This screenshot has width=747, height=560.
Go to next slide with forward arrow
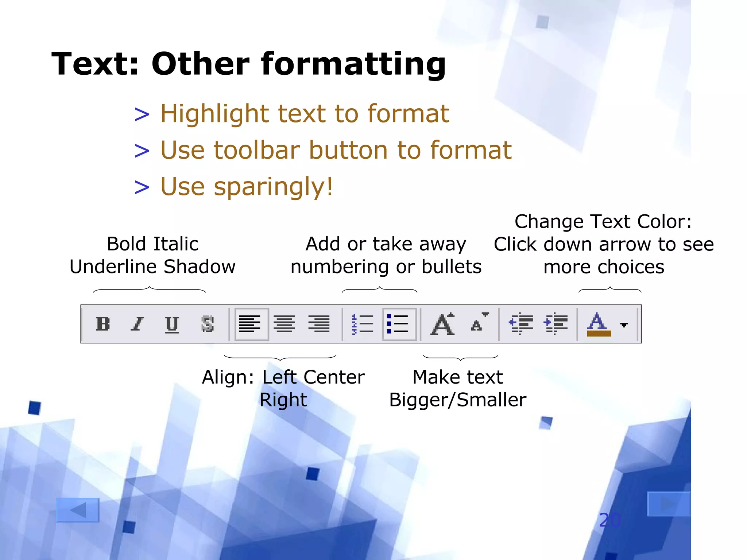point(669,504)
